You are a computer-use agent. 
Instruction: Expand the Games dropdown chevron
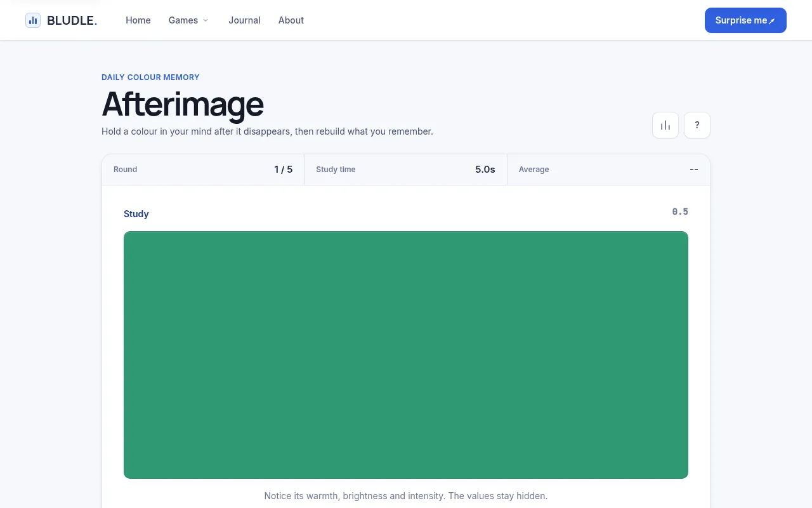click(206, 20)
